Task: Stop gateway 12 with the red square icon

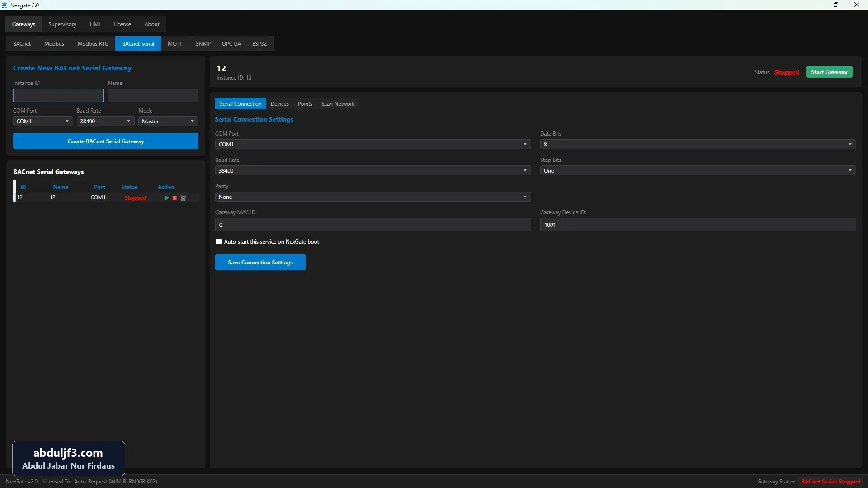Action: coord(175,198)
